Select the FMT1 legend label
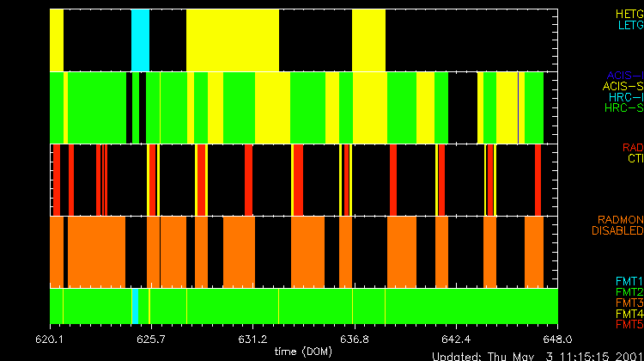Screen dimensions: 644x361 pyautogui.click(x=629, y=281)
